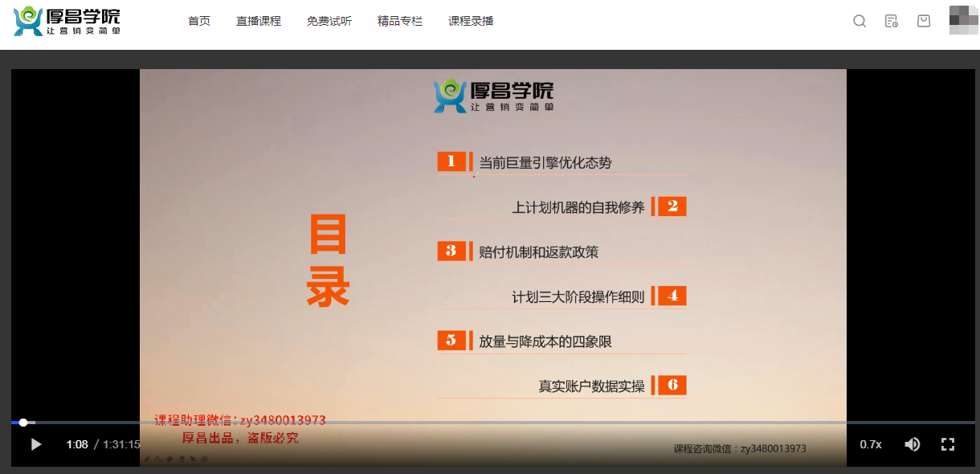
Task: Open the user avatar in header
Action: (x=963, y=20)
